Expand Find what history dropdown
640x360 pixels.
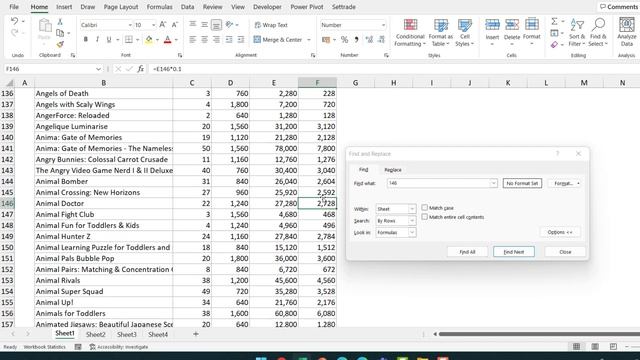click(x=493, y=183)
